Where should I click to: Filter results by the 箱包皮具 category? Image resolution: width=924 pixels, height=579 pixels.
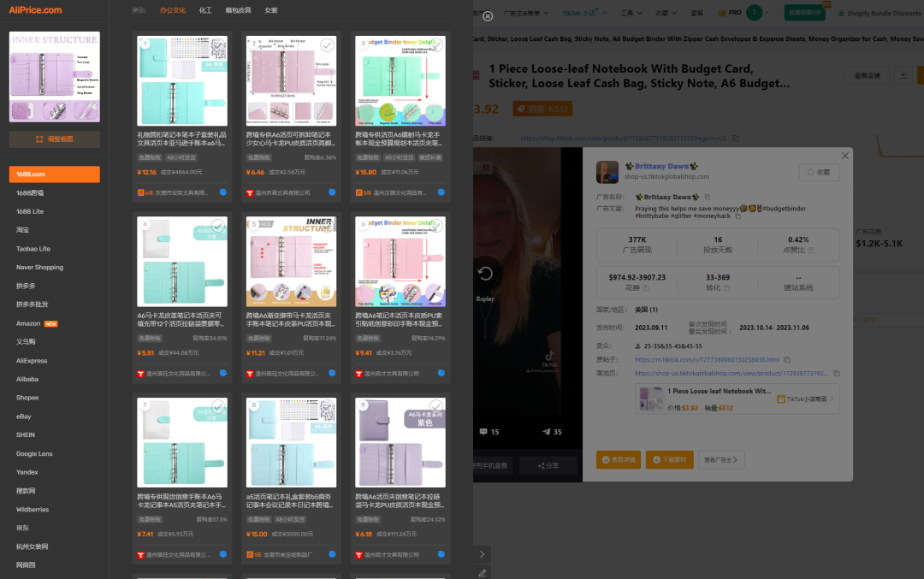(x=238, y=10)
